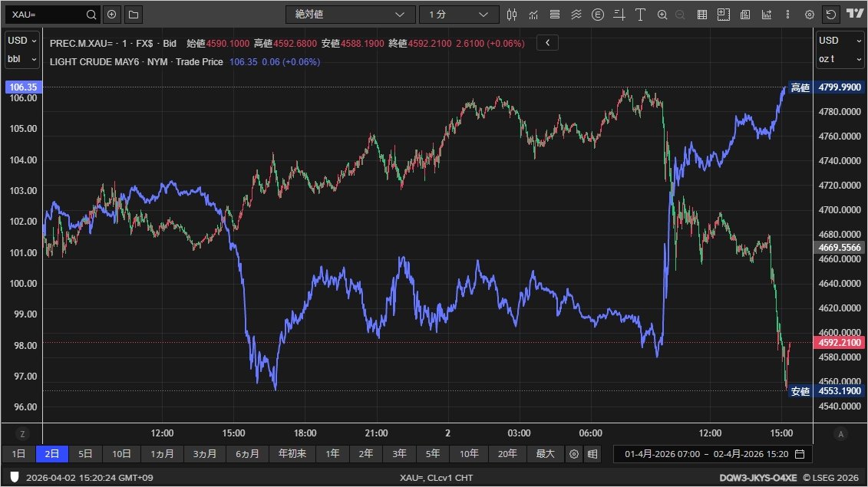868x487 pixels.
Task: Click the 安値 4553.1900 low label
Action: point(827,391)
